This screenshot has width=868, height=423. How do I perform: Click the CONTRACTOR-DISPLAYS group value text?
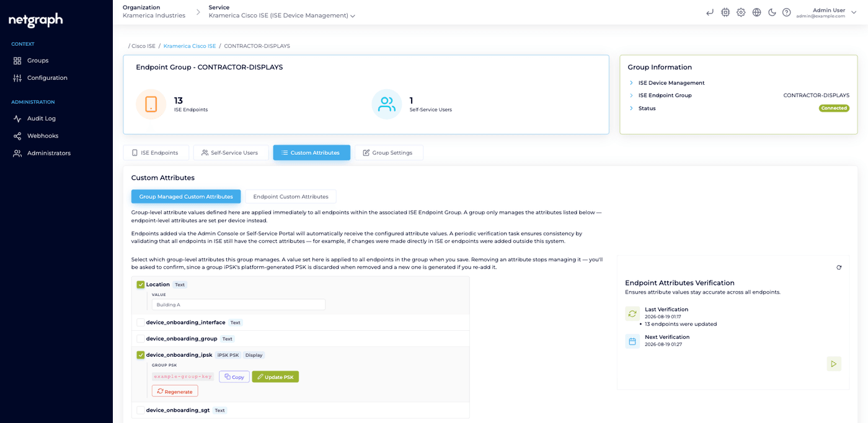point(817,95)
